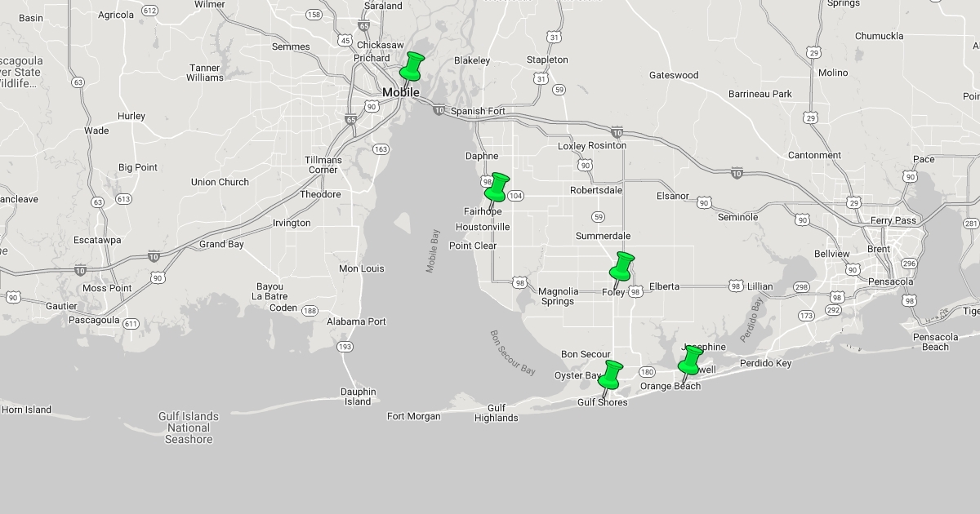Viewport: 980px width, 514px height.
Task: Click the Pascagoula city label
Action: click(x=94, y=320)
